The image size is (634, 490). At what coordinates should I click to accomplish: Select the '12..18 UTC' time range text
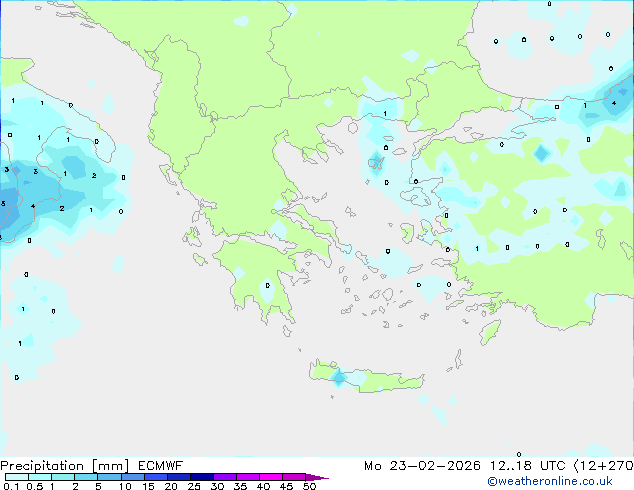point(527,466)
